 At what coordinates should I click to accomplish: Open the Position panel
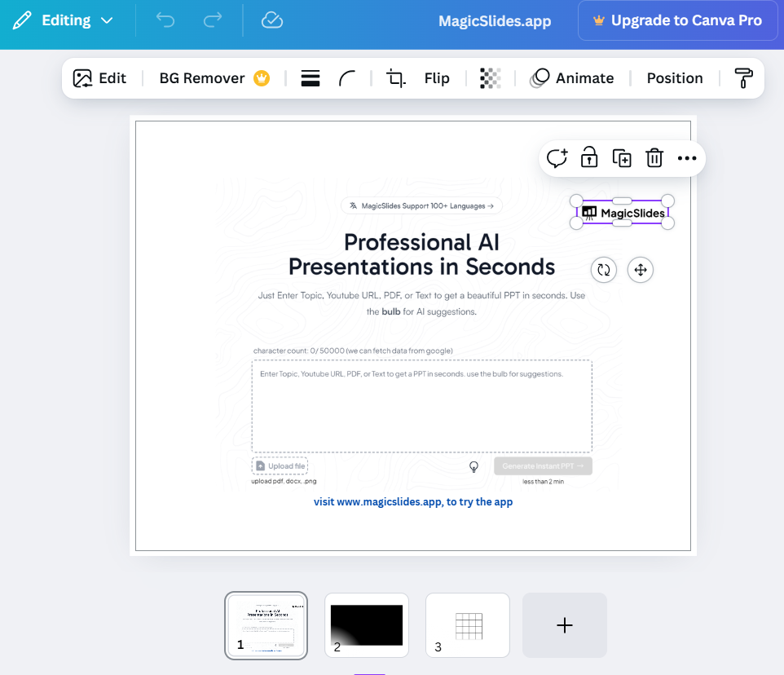675,78
